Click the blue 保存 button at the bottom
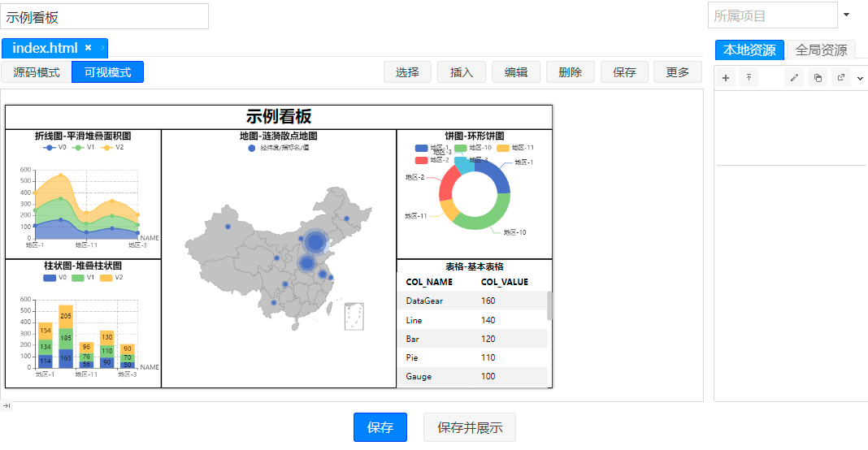The height and width of the screenshot is (450, 868). pos(380,427)
